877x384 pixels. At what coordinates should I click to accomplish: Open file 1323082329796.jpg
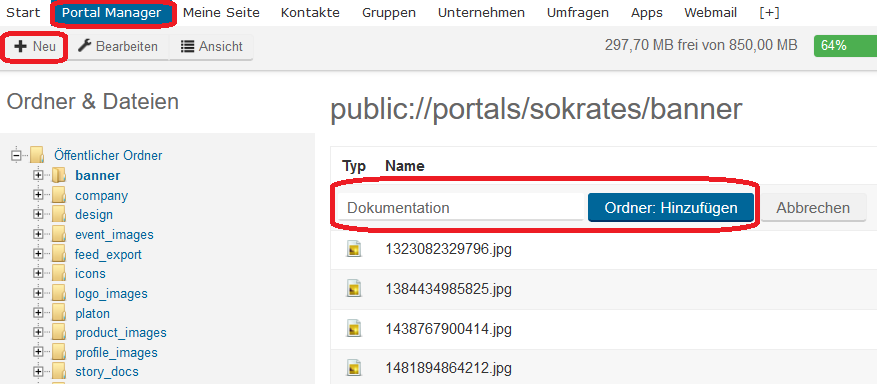click(449, 249)
